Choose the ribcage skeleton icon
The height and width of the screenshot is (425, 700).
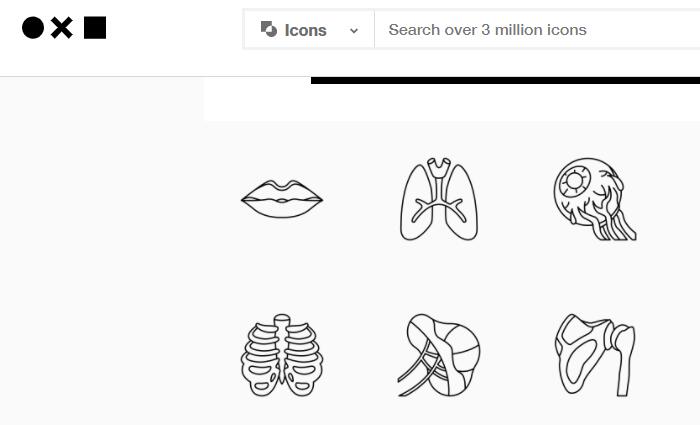[282, 355]
